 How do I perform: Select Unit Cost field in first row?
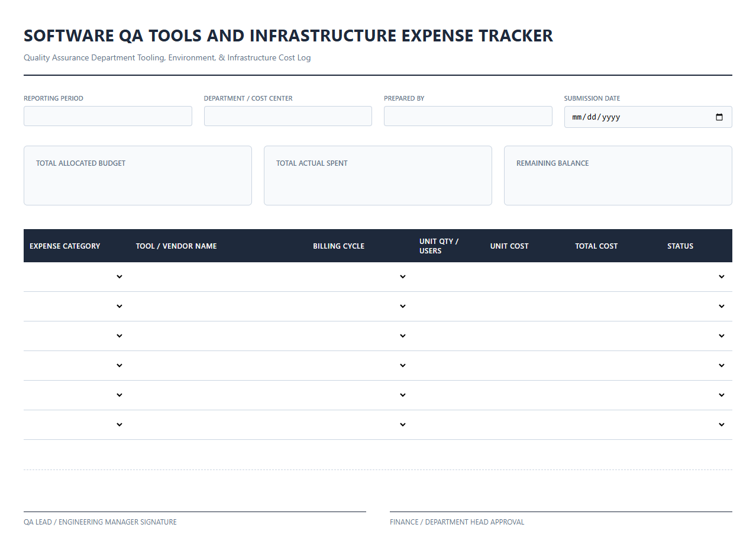pos(527,276)
